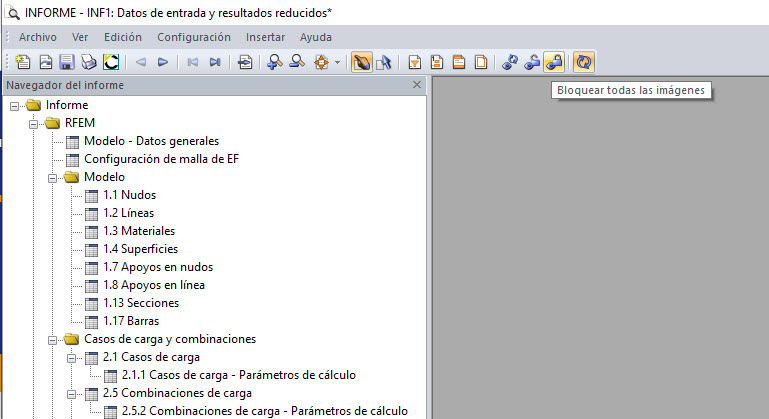
Task: Click the refresh report circular arrows icon
Action: (584, 62)
